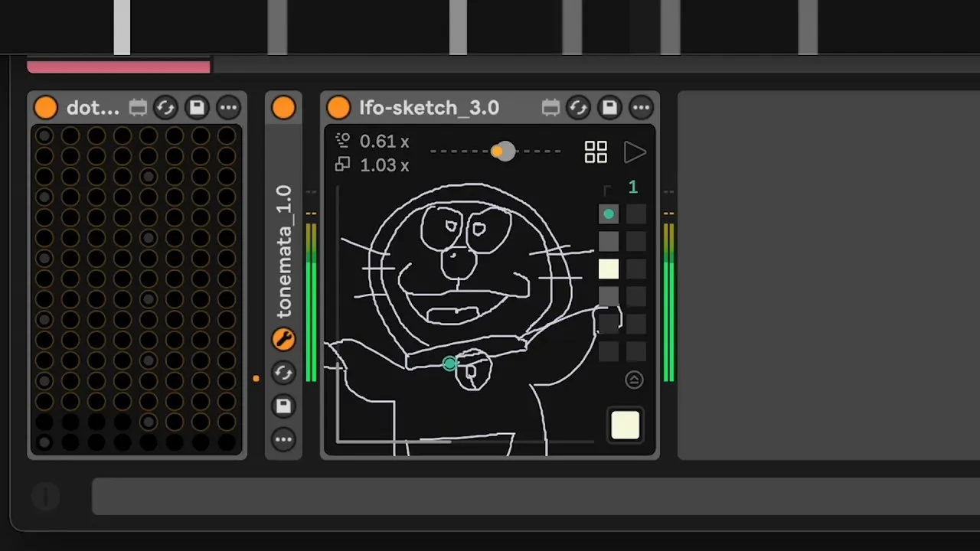
Task: Click the tonemata_1.0 hot-swap arrows icon
Action: coord(283,373)
